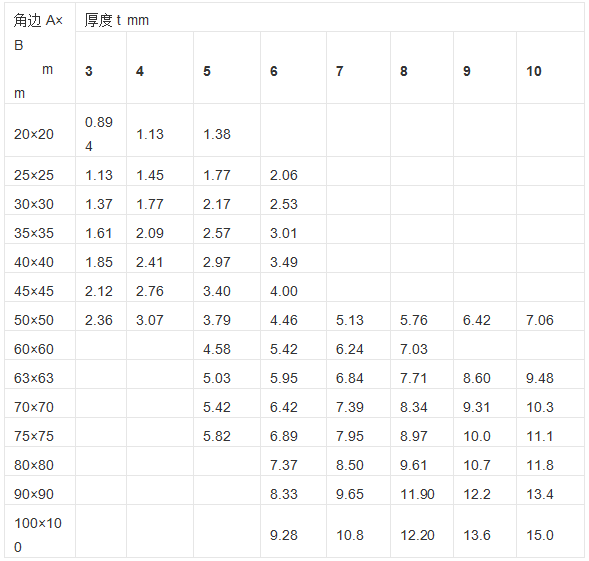This screenshot has width=589, height=561.
Task: Select the 20×20 row label
Action: pyautogui.click(x=34, y=134)
